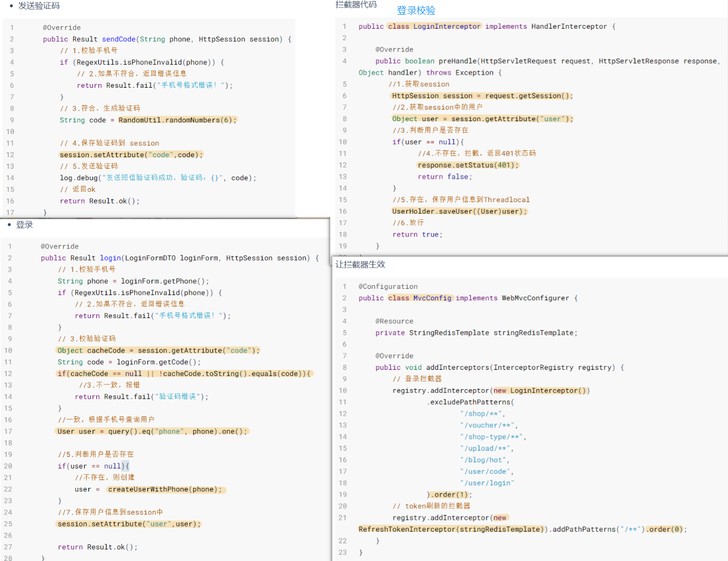Select Object user = session.getAttribute("user"); line
The height and width of the screenshot is (561, 728).
(x=482, y=119)
